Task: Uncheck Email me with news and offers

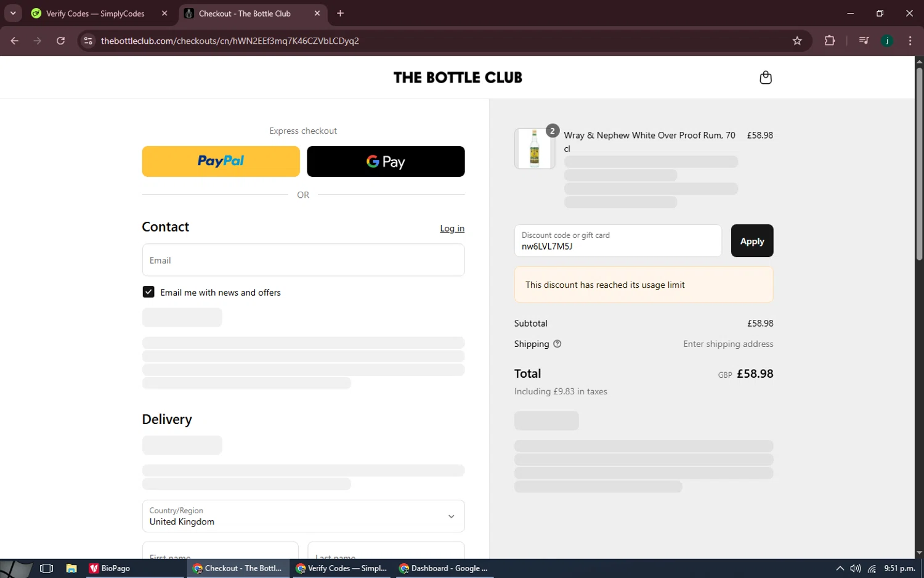Action: pos(148,292)
